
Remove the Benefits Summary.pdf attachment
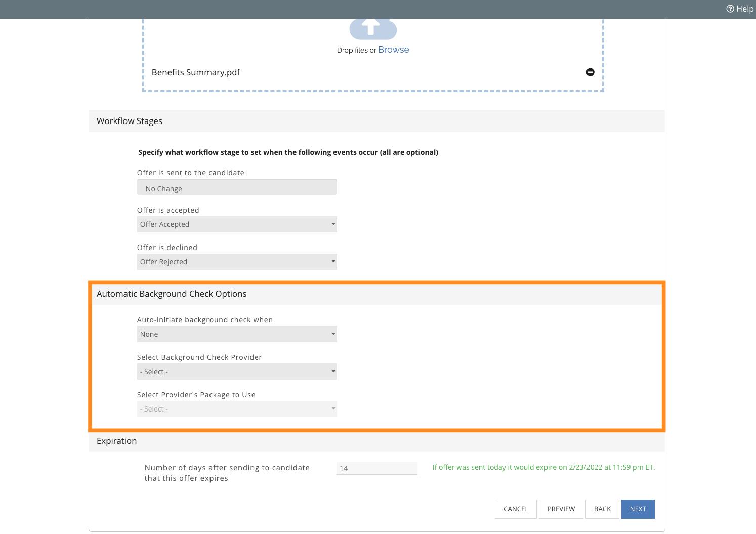(590, 72)
